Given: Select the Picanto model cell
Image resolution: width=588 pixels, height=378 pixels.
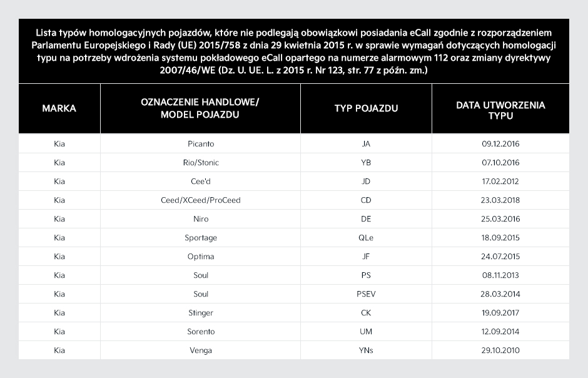Looking at the screenshot, I should coord(200,143).
